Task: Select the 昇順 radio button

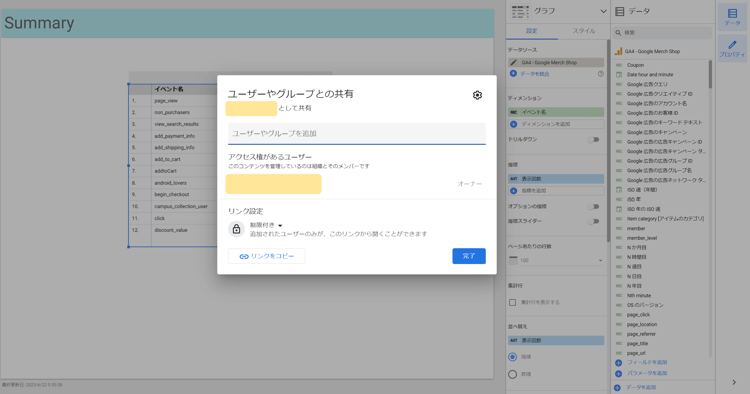Action: [x=512, y=374]
